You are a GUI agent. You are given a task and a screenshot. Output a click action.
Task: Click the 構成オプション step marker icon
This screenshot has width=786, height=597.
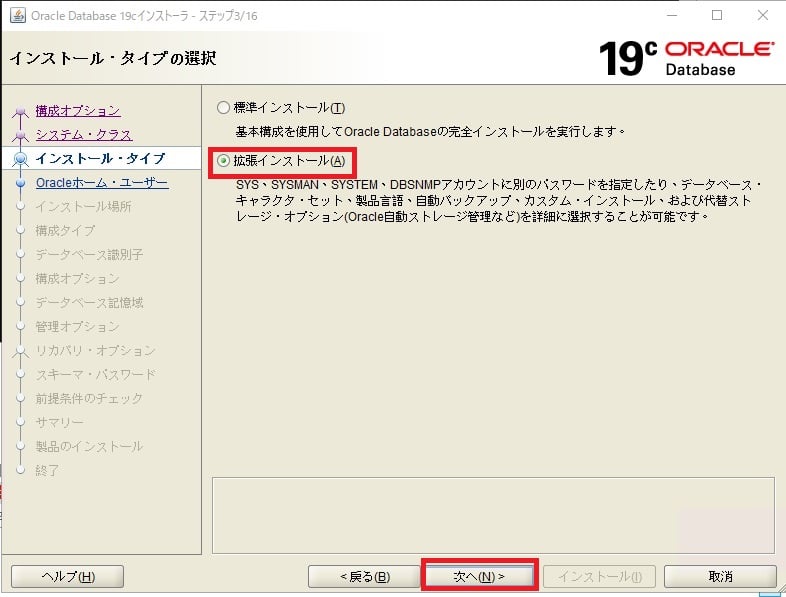click(x=20, y=112)
